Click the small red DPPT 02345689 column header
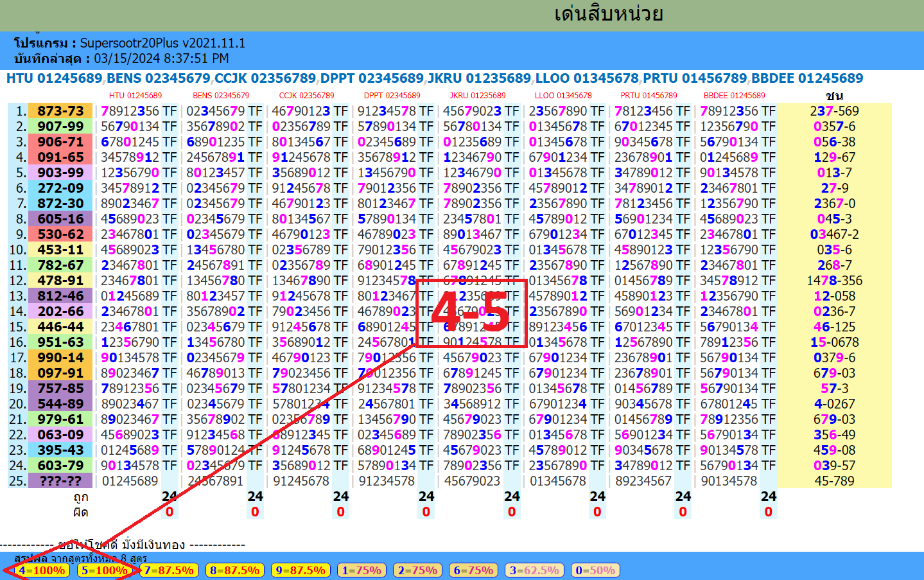Viewport: 924px width, 580px height. [392, 96]
